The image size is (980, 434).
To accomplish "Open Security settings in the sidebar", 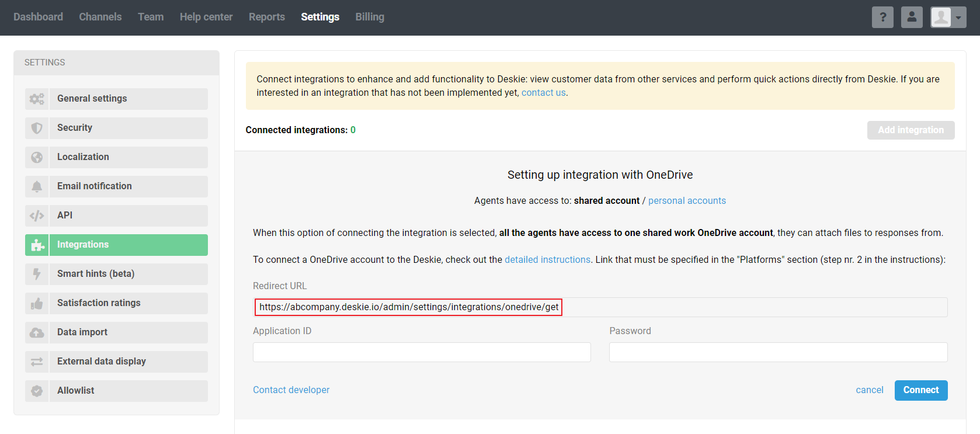I will (116, 128).
